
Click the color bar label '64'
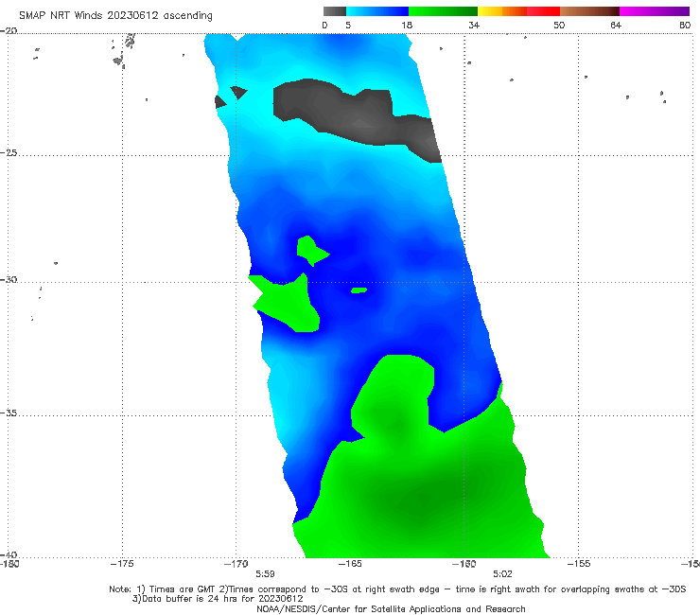(616, 25)
